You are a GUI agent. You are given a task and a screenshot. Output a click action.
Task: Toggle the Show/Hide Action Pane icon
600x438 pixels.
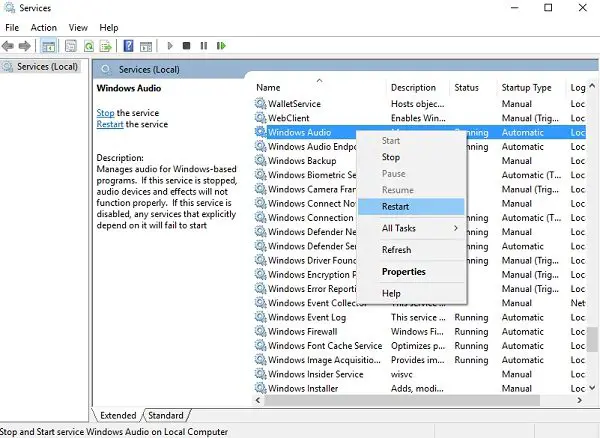click(146, 46)
